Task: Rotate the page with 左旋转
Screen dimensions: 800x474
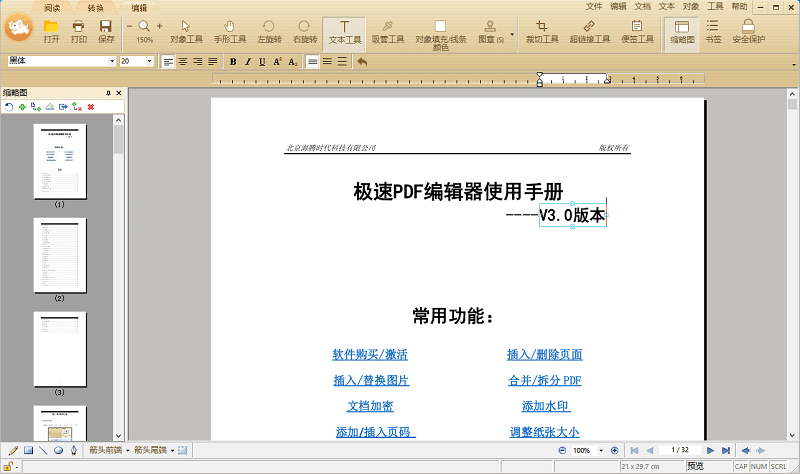Action: [x=269, y=31]
